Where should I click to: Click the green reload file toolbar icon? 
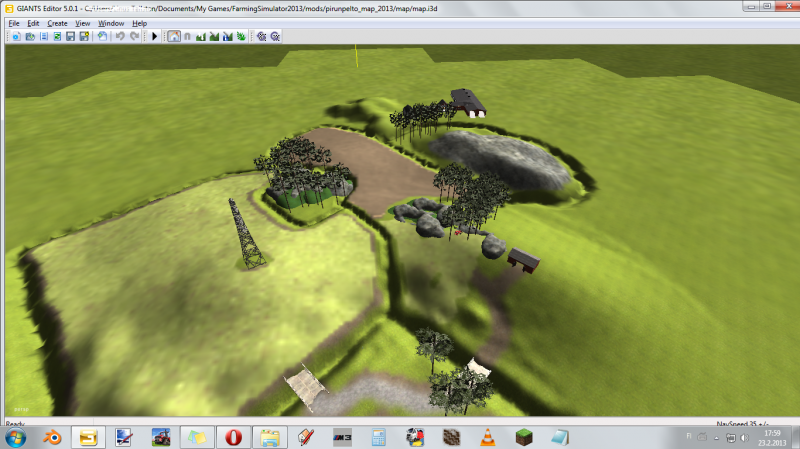(x=57, y=36)
